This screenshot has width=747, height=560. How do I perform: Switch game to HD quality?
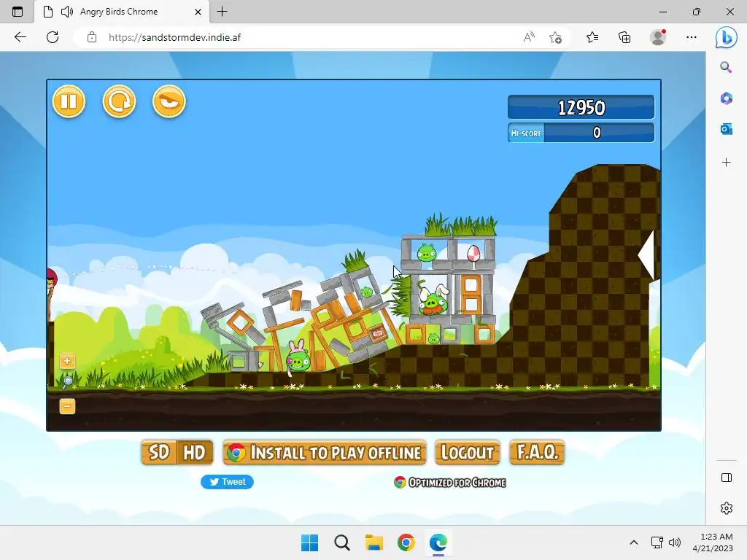[x=194, y=452]
